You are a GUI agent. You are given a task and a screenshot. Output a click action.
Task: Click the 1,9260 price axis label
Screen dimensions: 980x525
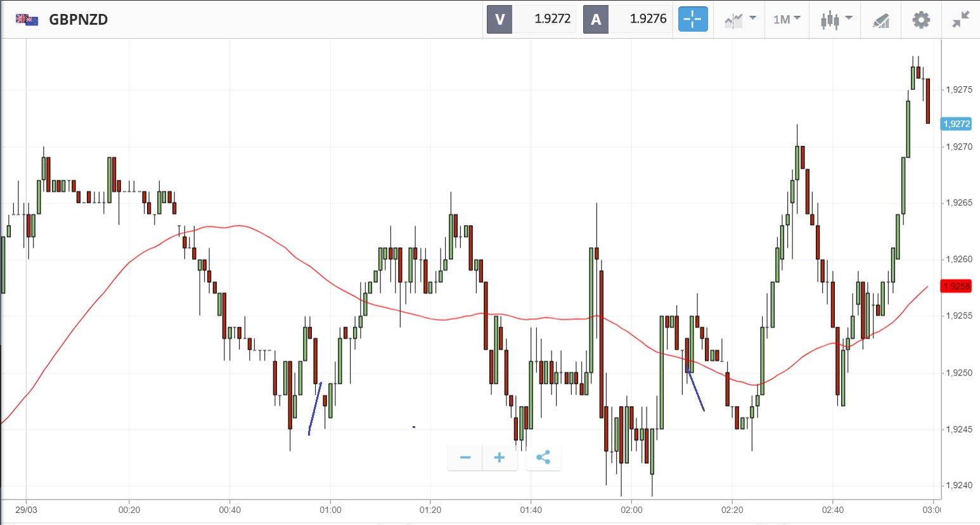pos(958,259)
